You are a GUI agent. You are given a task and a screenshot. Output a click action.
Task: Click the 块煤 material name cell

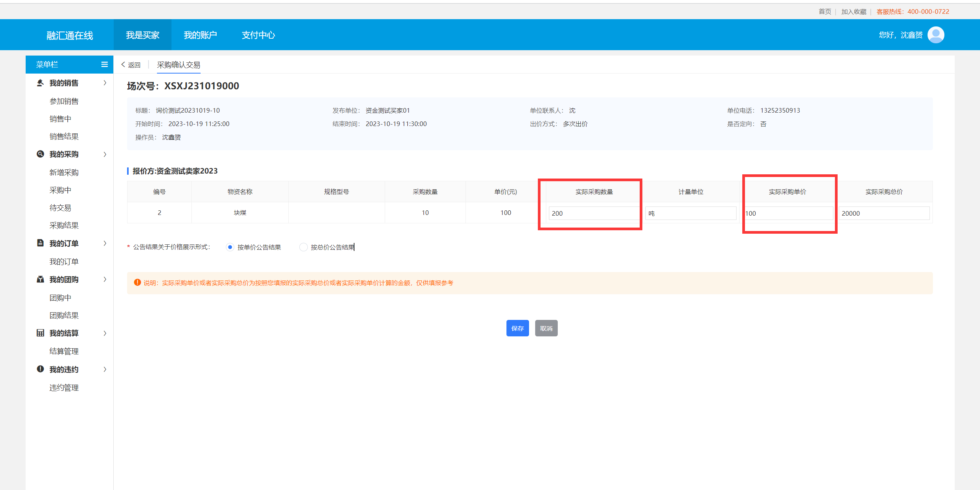click(x=240, y=213)
